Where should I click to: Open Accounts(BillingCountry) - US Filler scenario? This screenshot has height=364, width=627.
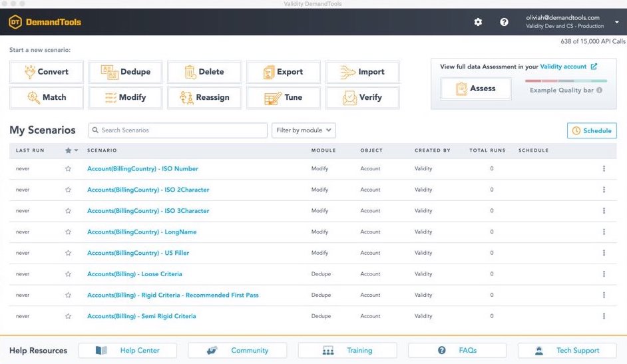[138, 253]
